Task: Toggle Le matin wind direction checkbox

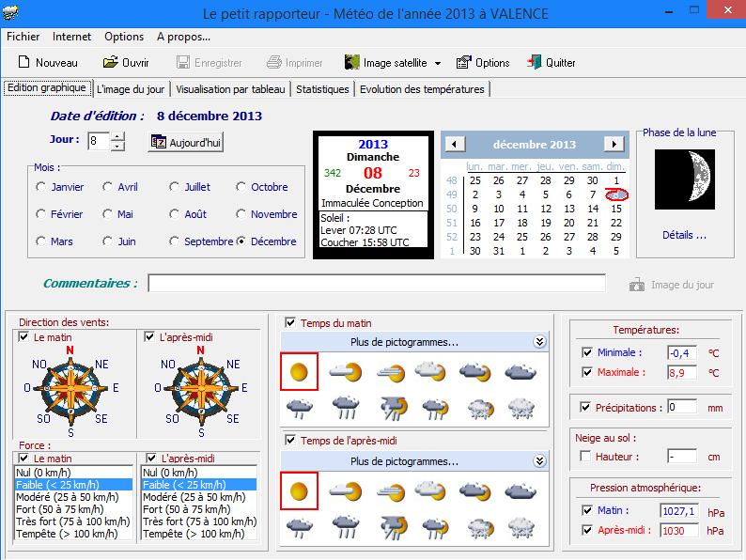Action: [23, 337]
